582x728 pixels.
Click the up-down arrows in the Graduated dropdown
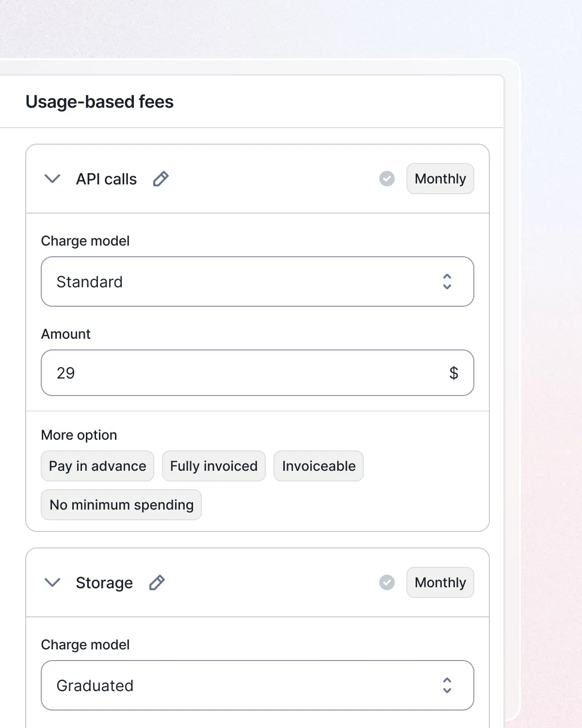click(x=448, y=685)
